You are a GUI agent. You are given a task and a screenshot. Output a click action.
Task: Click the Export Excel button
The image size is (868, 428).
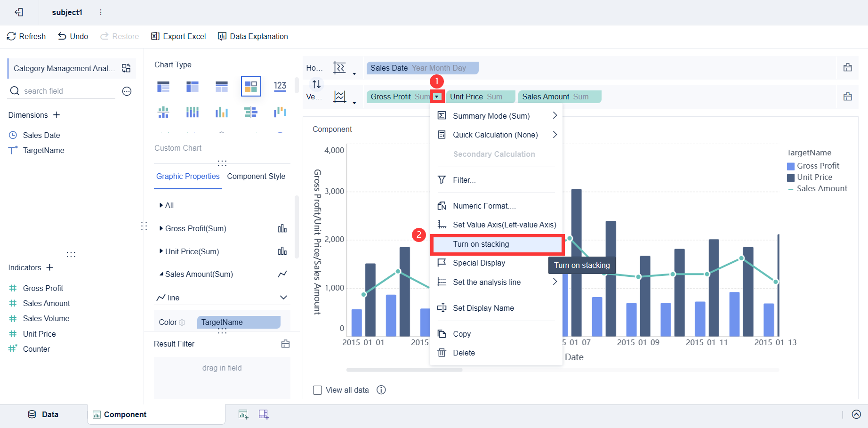click(178, 36)
